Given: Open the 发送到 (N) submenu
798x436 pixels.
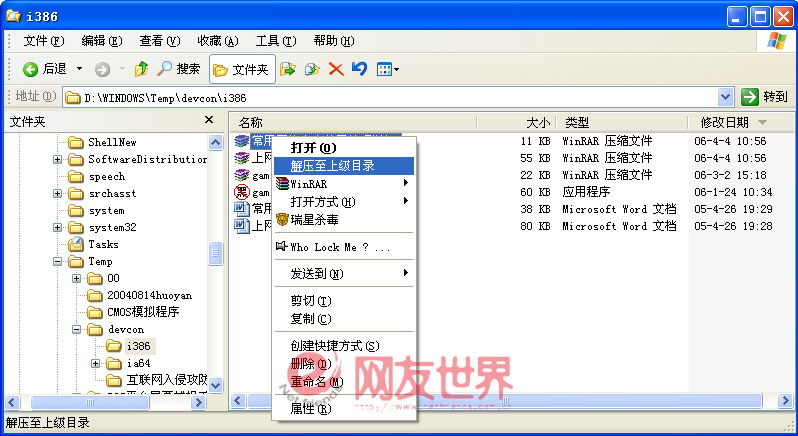Looking at the screenshot, I should coord(344,274).
